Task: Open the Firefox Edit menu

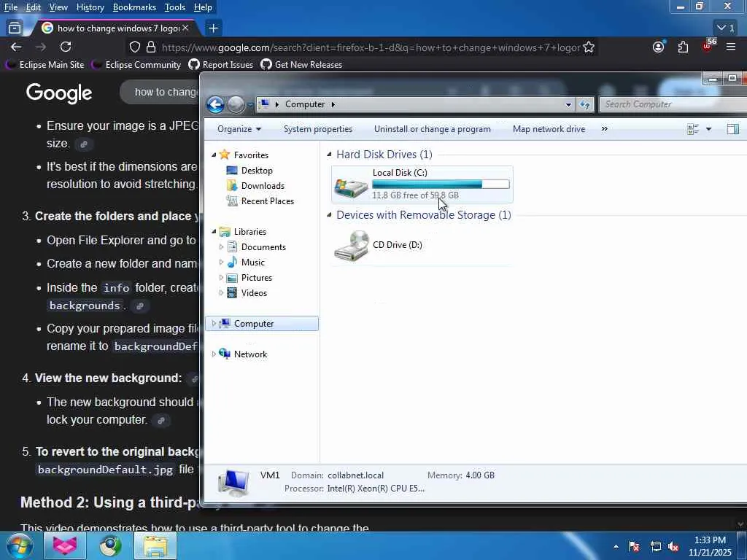Action: [x=34, y=7]
